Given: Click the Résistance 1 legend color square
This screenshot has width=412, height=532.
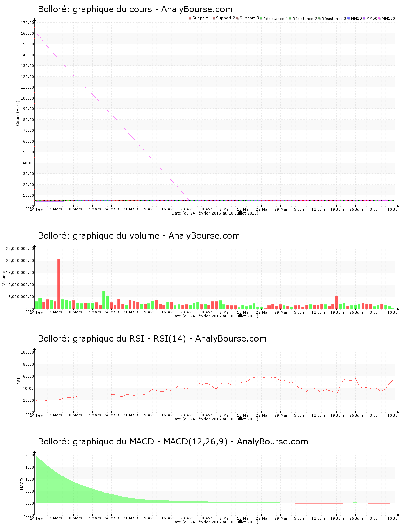Looking at the screenshot, I should tap(261, 18).
